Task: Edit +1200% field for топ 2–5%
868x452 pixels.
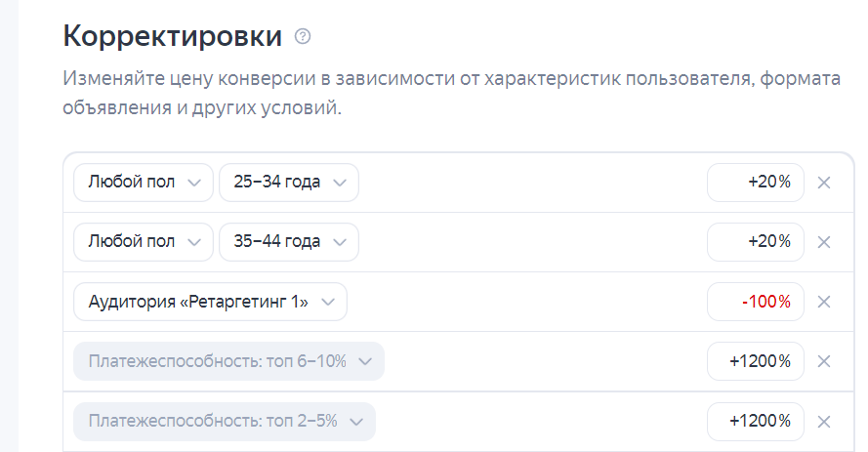Action: point(756,421)
